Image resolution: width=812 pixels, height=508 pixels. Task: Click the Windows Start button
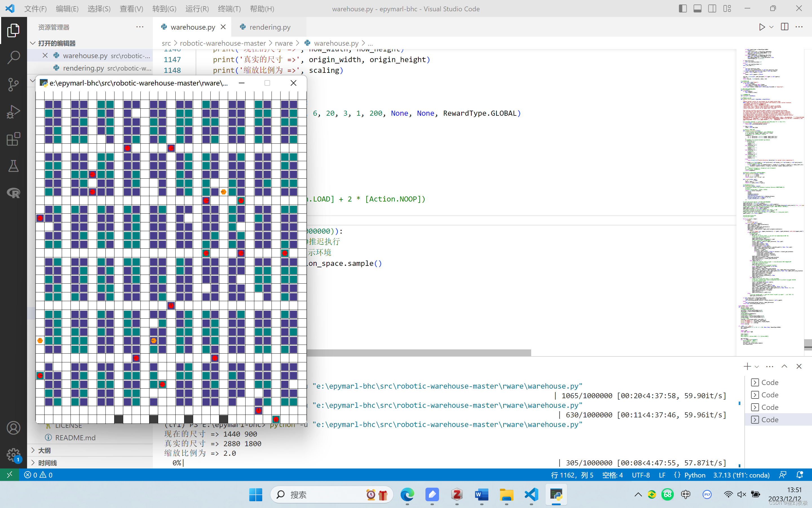click(x=256, y=494)
